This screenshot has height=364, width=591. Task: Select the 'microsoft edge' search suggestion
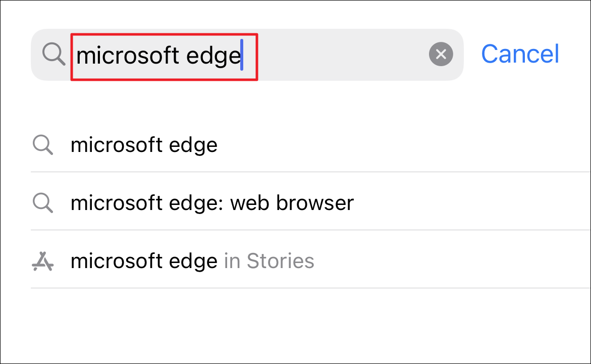(x=144, y=145)
